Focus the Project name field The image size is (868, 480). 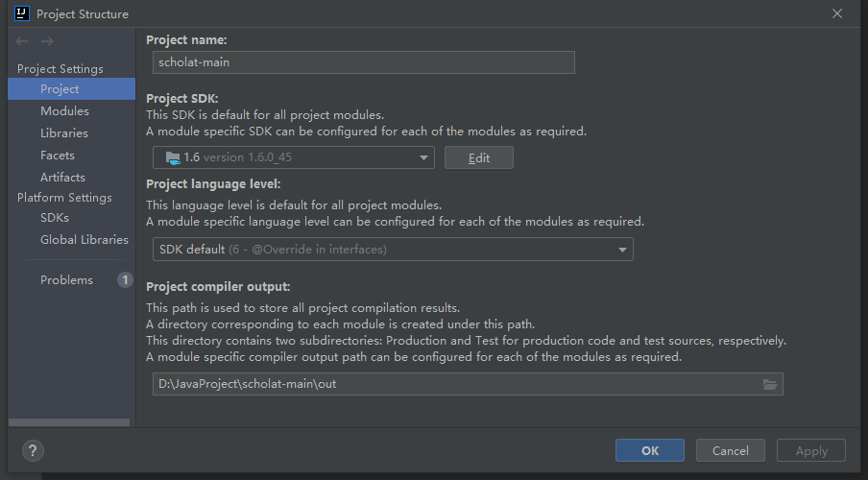(x=364, y=62)
